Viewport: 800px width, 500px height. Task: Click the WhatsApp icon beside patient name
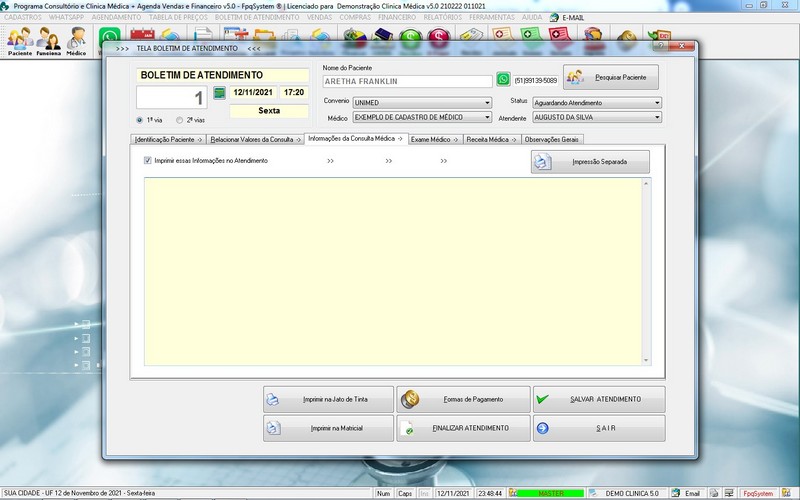pos(503,79)
